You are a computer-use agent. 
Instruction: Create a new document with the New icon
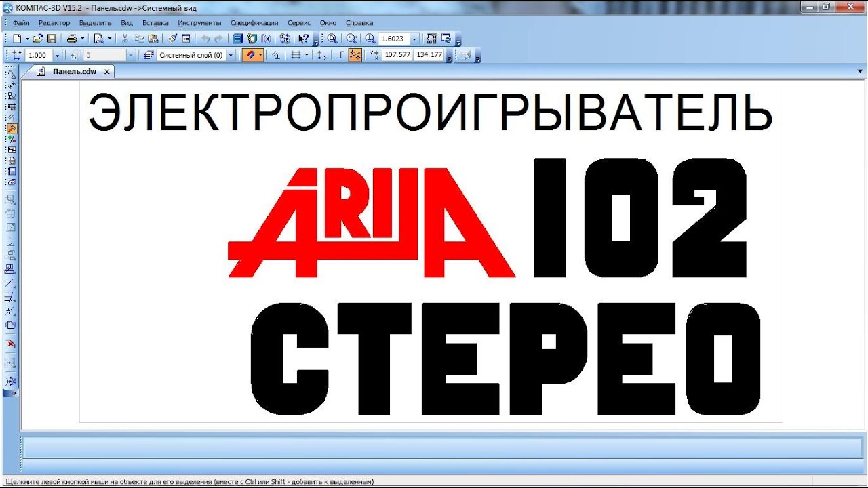coord(17,39)
